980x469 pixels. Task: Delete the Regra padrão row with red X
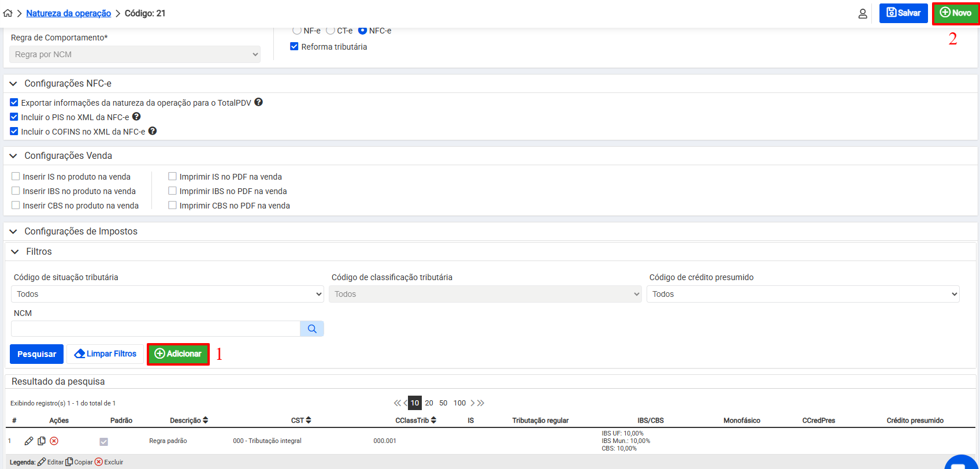coord(54,441)
